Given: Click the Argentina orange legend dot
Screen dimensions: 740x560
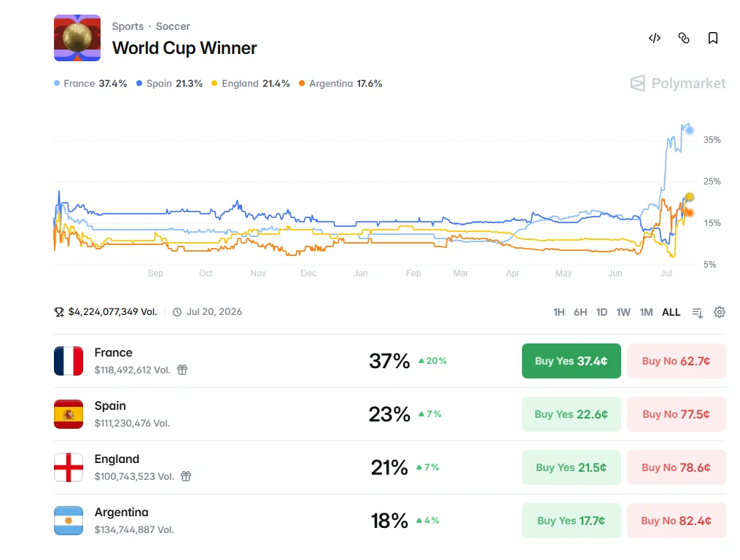Looking at the screenshot, I should tap(302, 84).
